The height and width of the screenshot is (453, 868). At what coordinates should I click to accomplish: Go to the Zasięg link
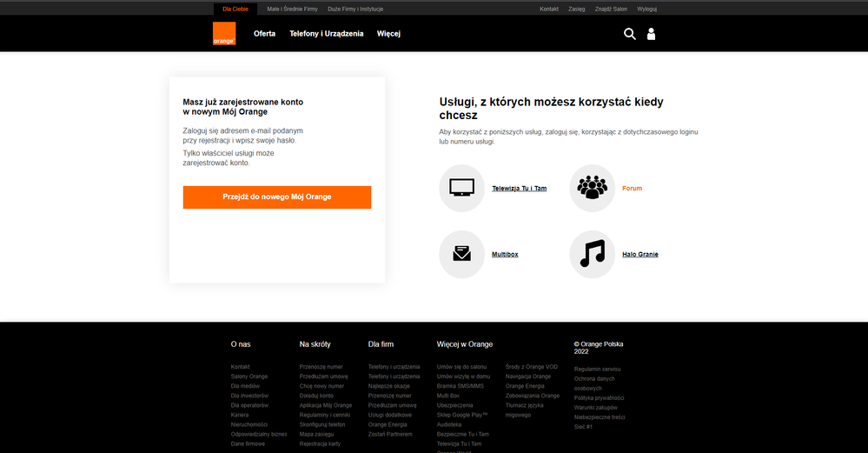pyautogui.click(x=576, y=8)
